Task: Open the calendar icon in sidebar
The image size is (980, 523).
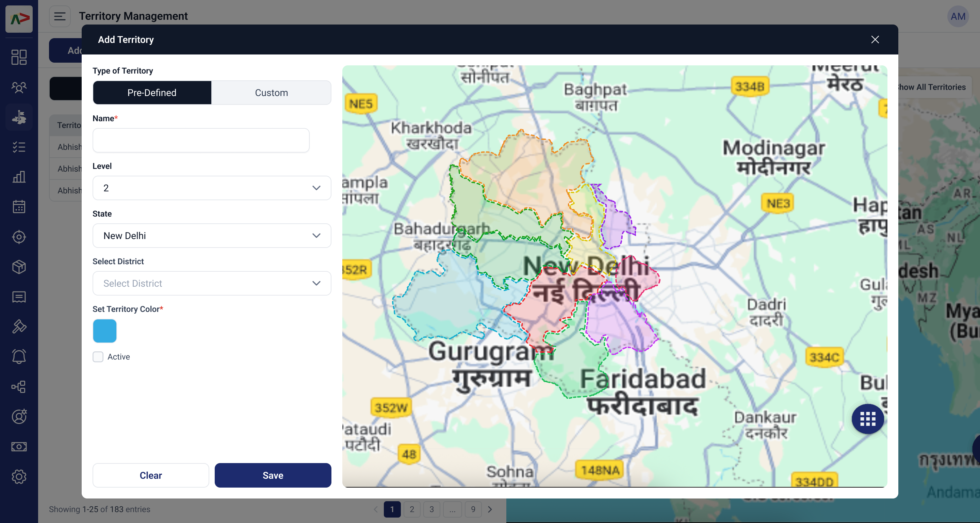Action: (19, 207)
